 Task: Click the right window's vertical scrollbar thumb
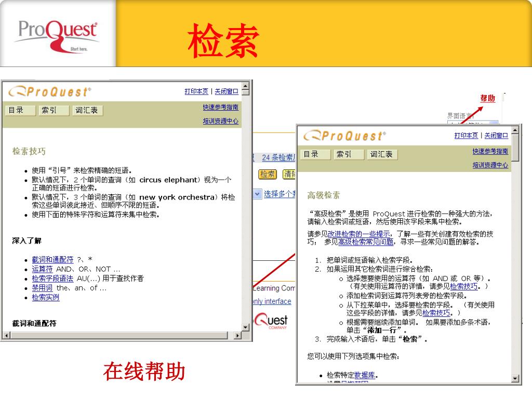(x=515, y=148)
